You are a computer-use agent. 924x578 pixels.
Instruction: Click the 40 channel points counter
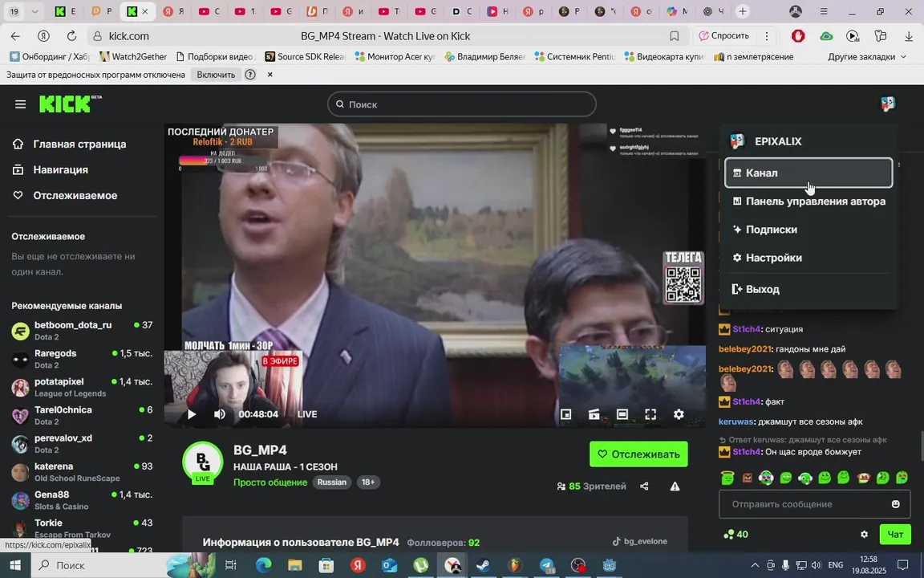pyautogui.click(x=736, y=535)
